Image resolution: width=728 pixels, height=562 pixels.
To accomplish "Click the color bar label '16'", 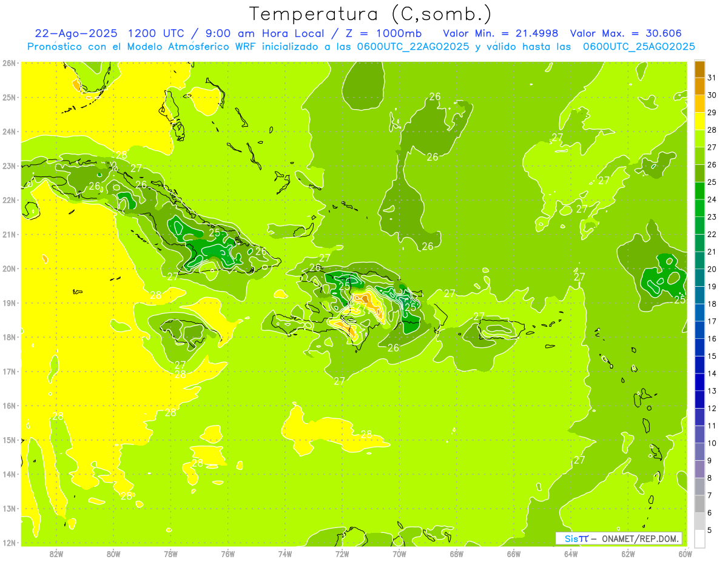I will point(712,339).
